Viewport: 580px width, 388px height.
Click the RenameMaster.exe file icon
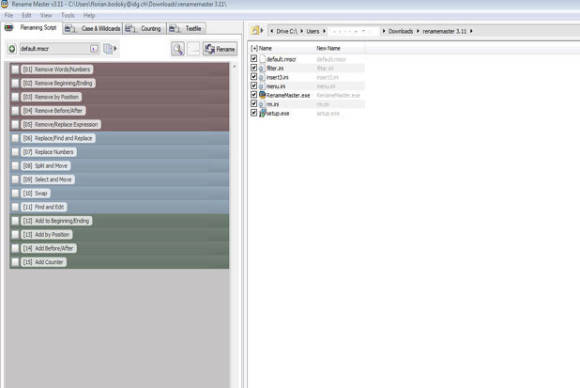coord(262,95)
